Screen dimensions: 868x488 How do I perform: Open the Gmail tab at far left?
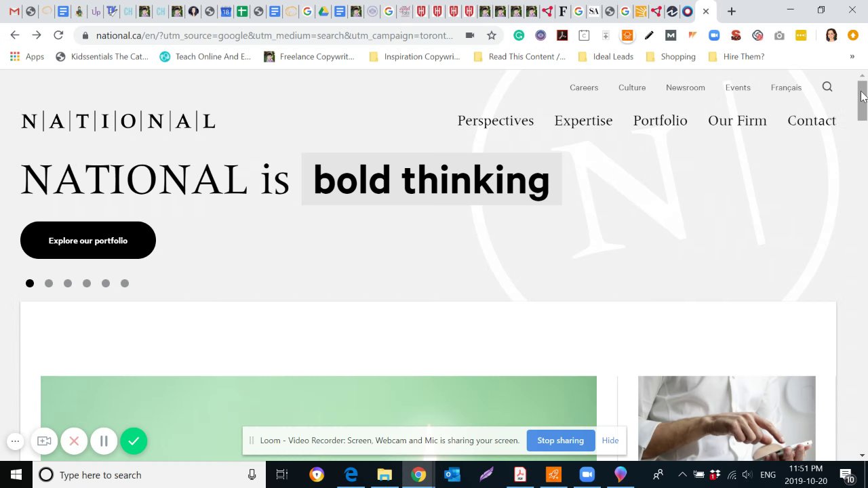14,11
